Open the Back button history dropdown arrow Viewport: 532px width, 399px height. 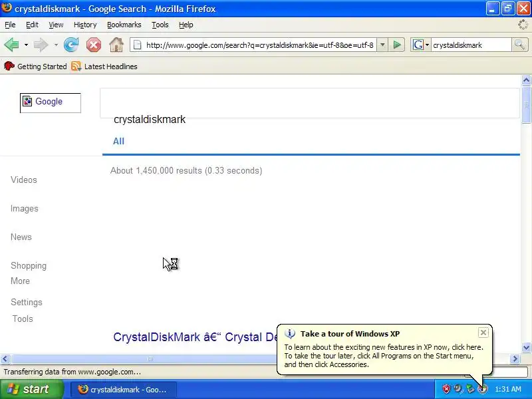coord(26,45)
